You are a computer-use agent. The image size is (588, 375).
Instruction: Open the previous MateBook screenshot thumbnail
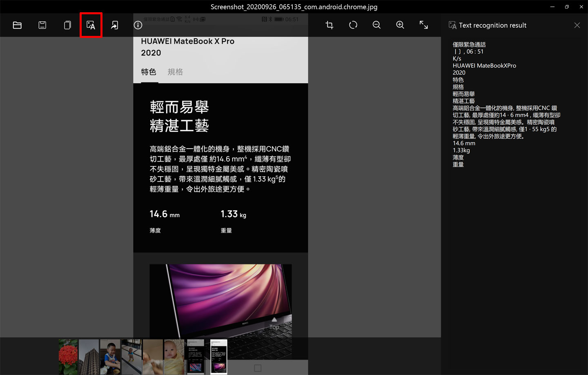[x=195, y=357]
